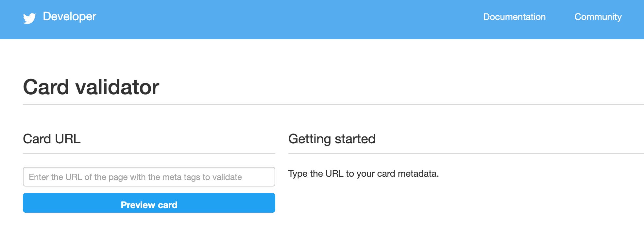The width and height of the screenshot is (644, 231).
Task: Click the word 'validator' in the page title
Action: 117,87
